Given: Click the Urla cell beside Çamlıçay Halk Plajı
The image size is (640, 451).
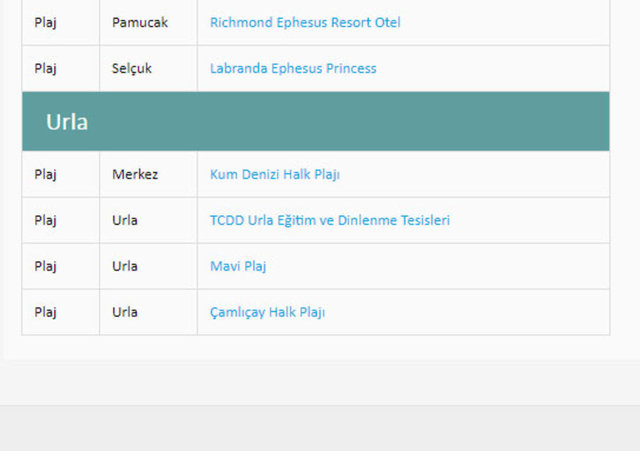Looking at the screenshot, I should coord(125,312).
